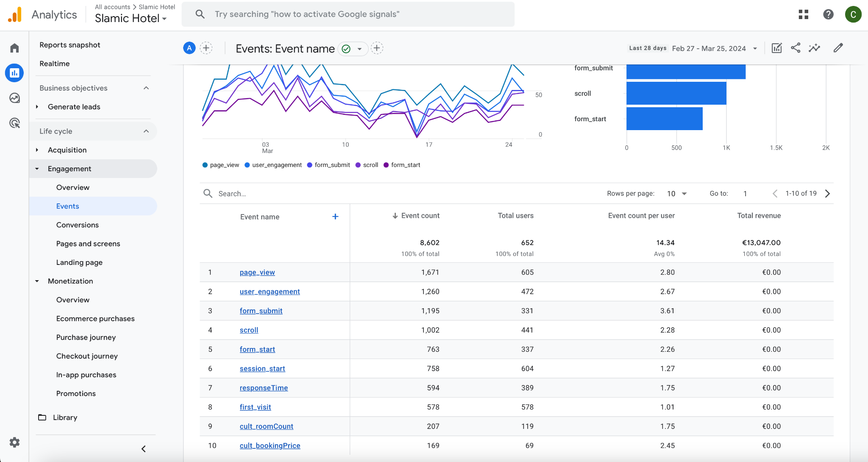Add a dimension with the plus icon
The height and width of the screenshot is (462, 868).
tap(335, 217)
